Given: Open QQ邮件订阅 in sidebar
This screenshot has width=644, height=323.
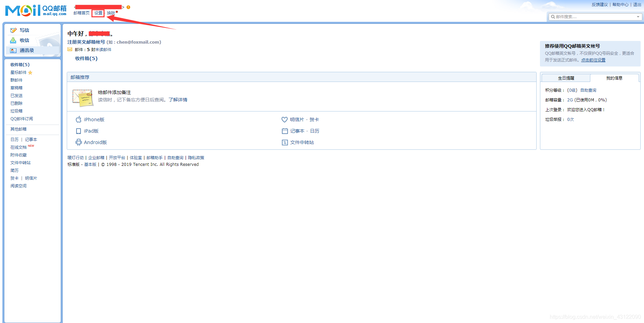Looking at the screenshot, I should pos(21,119).
